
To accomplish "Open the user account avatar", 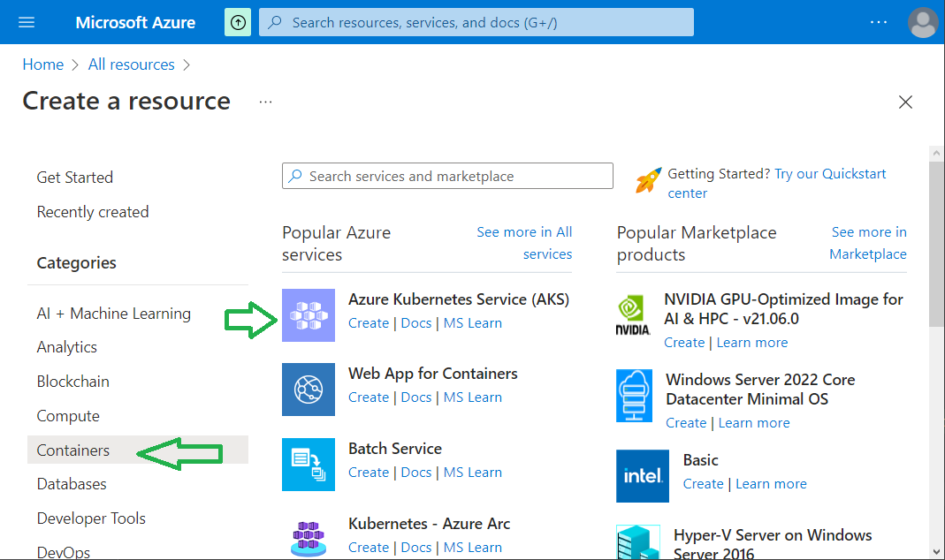I will 923,22.
